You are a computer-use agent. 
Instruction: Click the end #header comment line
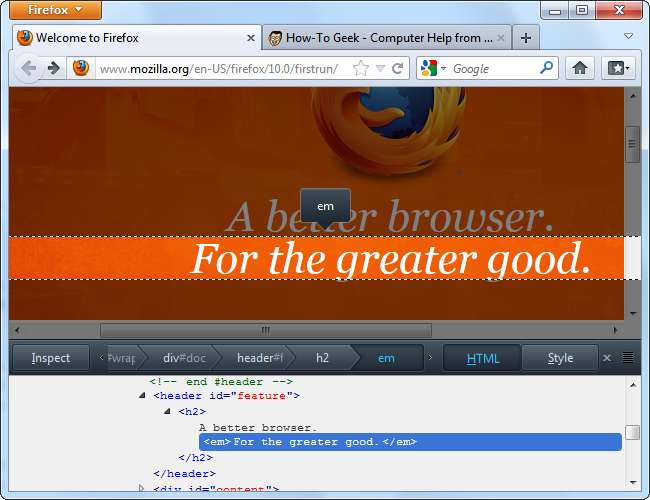pyautogui.click(x=221, y=381)
